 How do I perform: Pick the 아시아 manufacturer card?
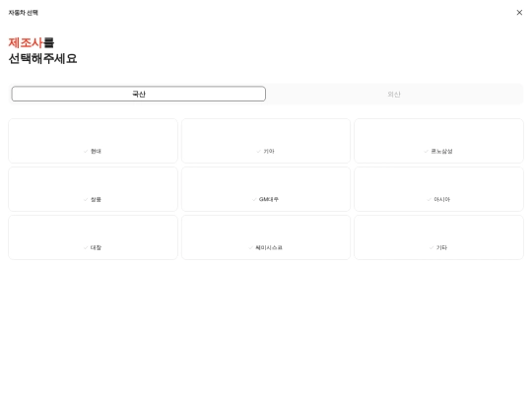tap(439, 189)
